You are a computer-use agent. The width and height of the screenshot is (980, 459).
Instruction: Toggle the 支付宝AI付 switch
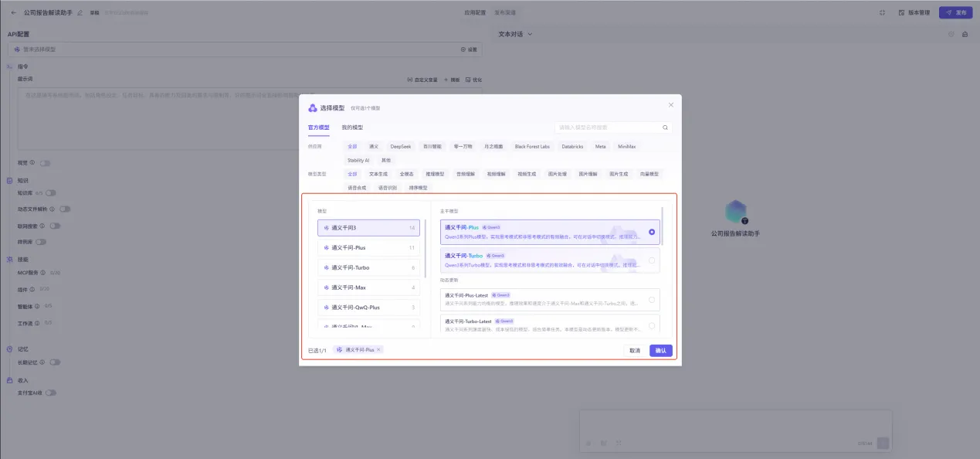pyautogui.click(x=51, y=393)
